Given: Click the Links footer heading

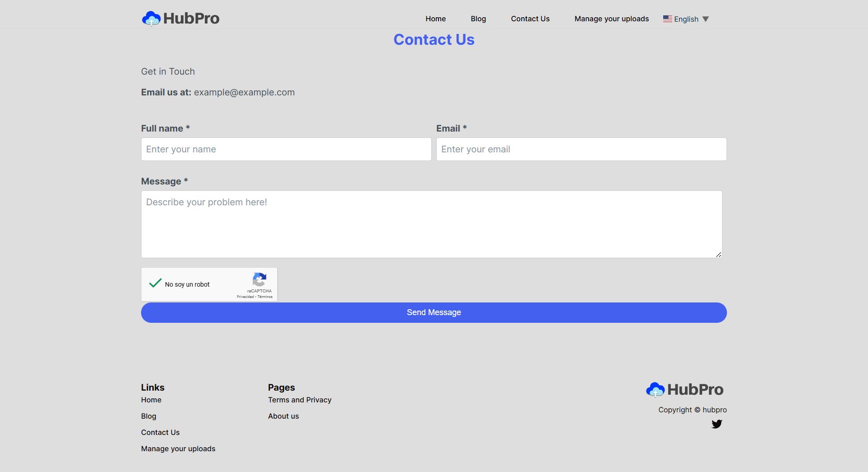Looking at the screenshot, I should coord(153,387).
